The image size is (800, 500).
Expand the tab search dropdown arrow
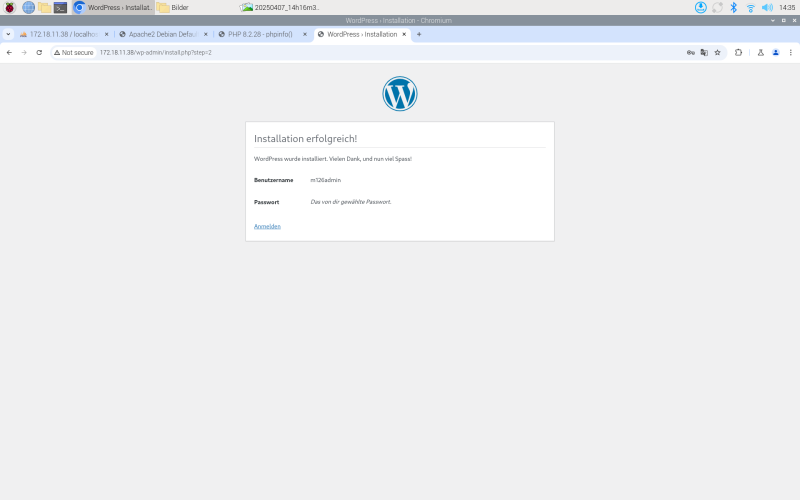8,34
